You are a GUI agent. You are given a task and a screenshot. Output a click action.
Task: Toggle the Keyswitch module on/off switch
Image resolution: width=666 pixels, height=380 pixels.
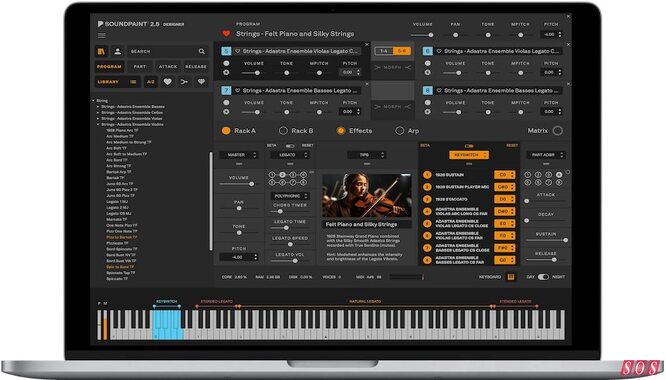[469, 146]
